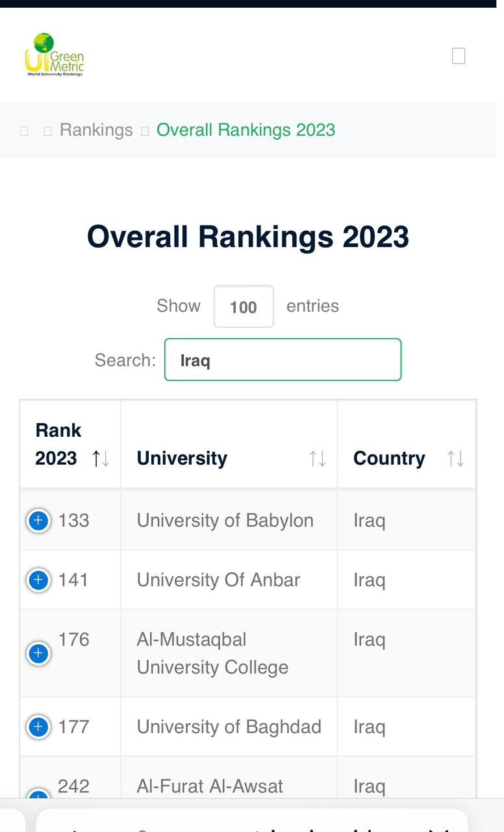Select the University of Babylon name cell
Screen dimensions: 504x832
point(229,521)
